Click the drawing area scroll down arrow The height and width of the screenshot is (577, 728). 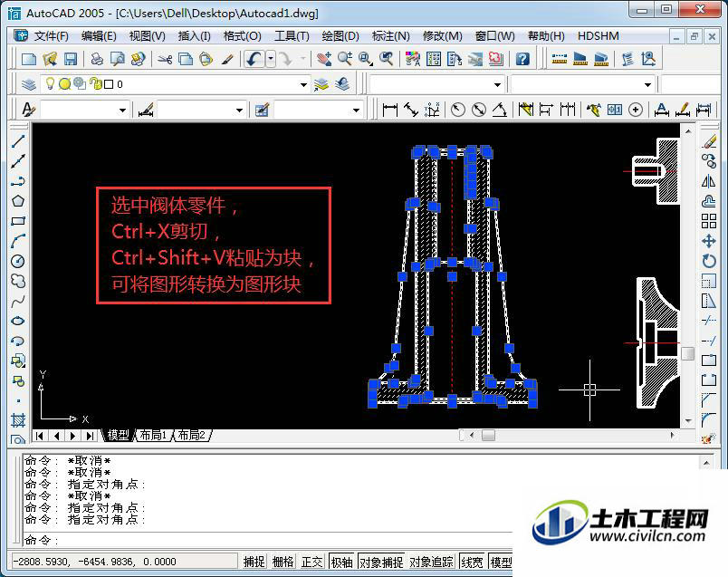coord(688,421)
